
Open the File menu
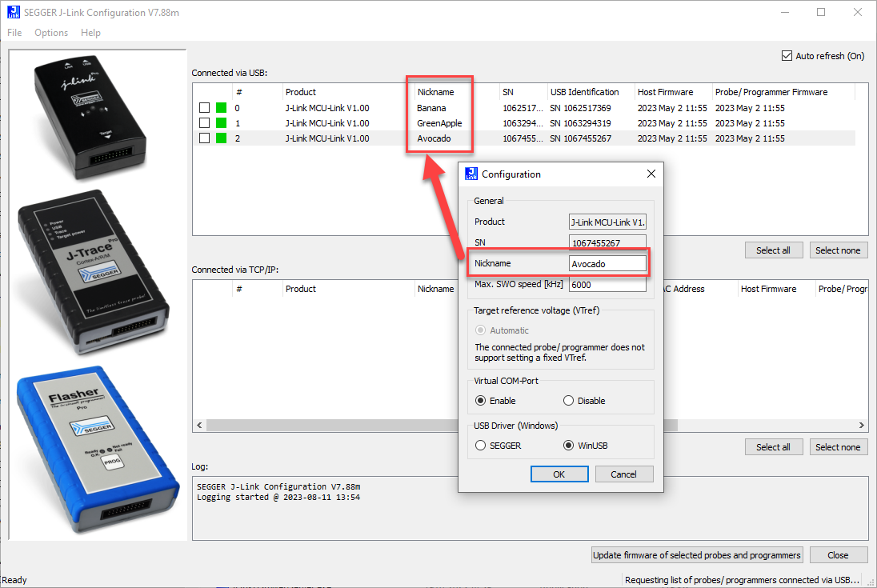click(14, 33)
